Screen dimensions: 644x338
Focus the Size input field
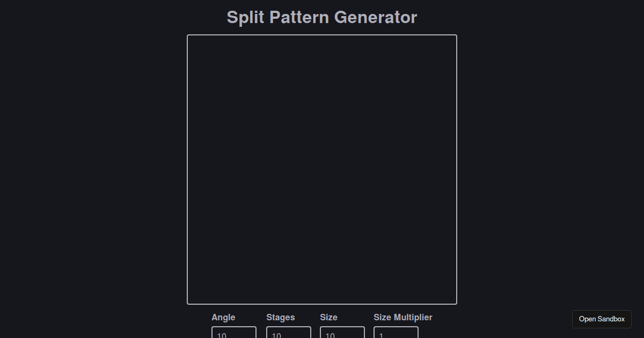(342, 334)
